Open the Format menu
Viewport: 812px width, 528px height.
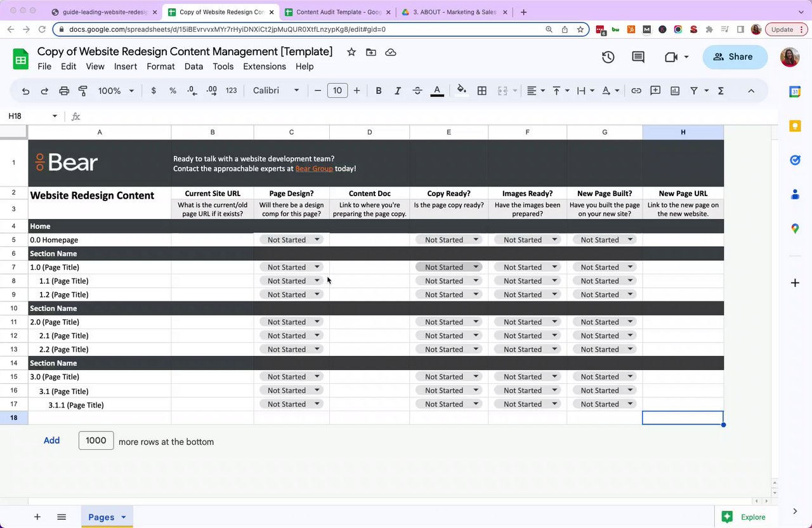click(160, 67)
